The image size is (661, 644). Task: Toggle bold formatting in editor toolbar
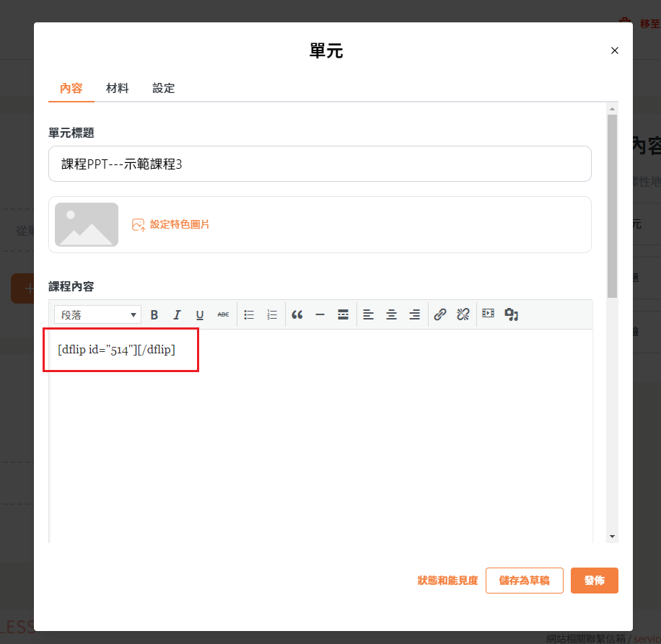pyautogui.click(x=154, y=314)
